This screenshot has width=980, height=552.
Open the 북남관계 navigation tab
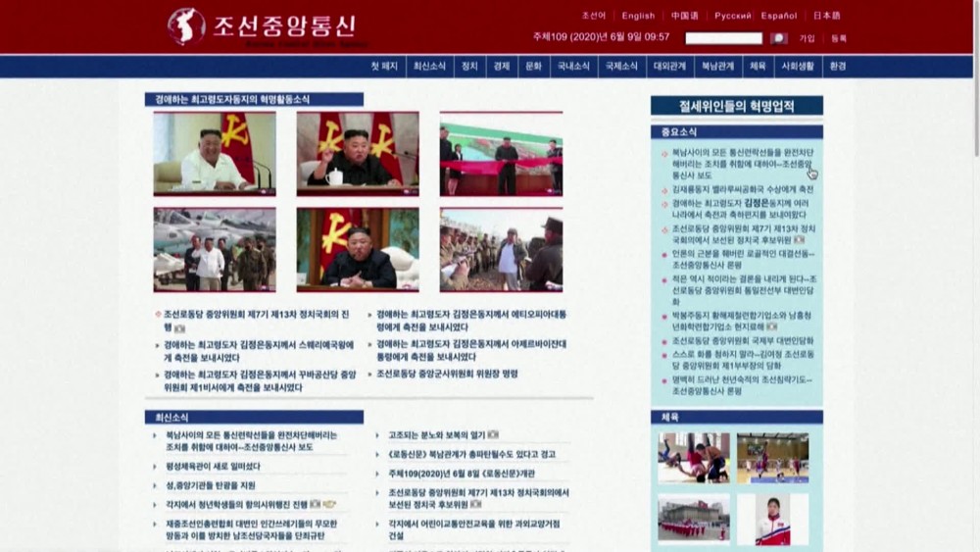click(717, 66)
